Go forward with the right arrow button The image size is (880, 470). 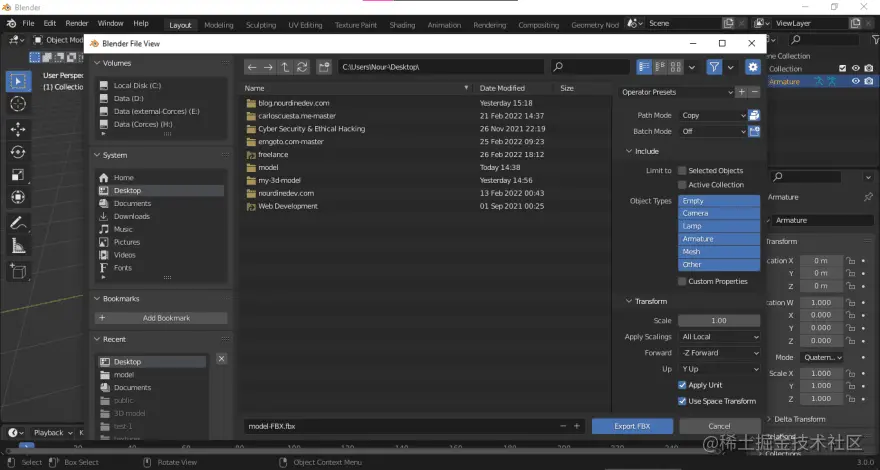(268, 67)
